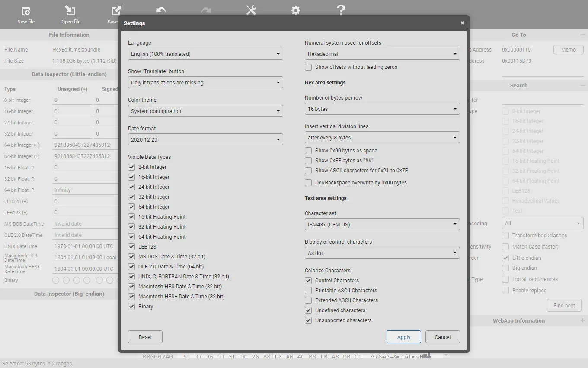Click the New file toolbar icon
The height and width of the screenshot is (368, 588).
pos(26,11)
